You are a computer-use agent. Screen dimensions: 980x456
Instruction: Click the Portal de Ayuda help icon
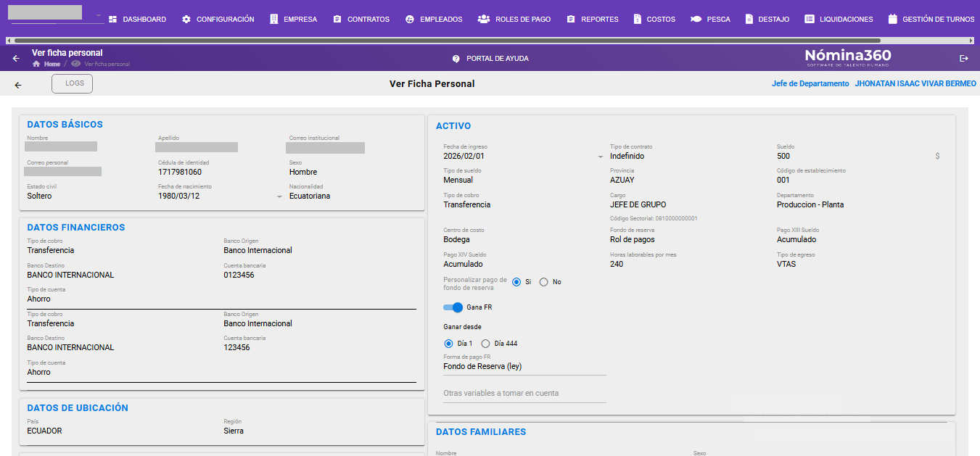pos(456,58)
